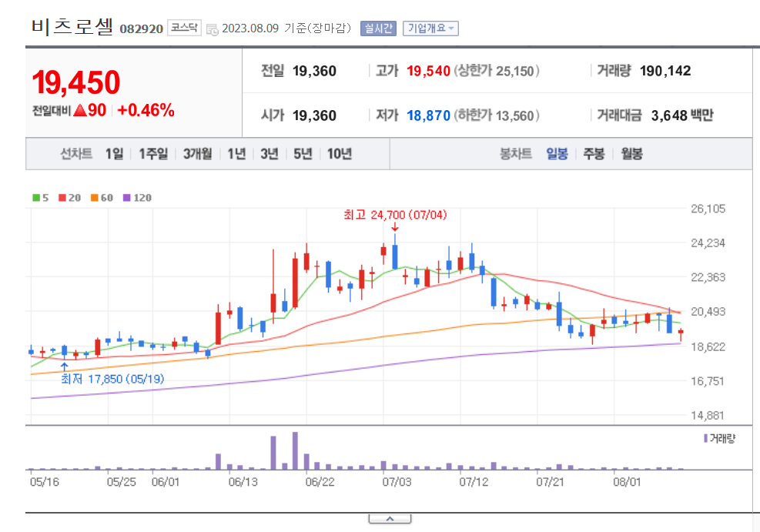Switch to the 1년 line chart

pos(236,154)
